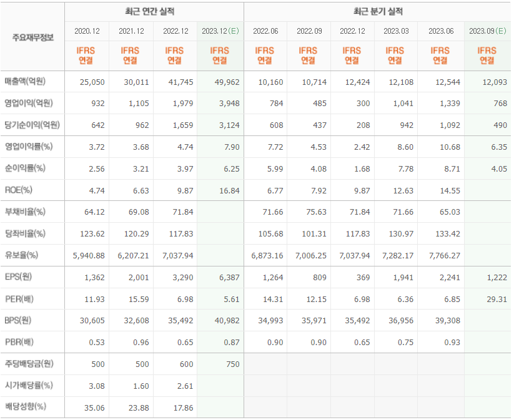Click the payout ratio value '17.86'
Image resolution: width=519 pixels, height=420 pixels.
click(183, 408)
